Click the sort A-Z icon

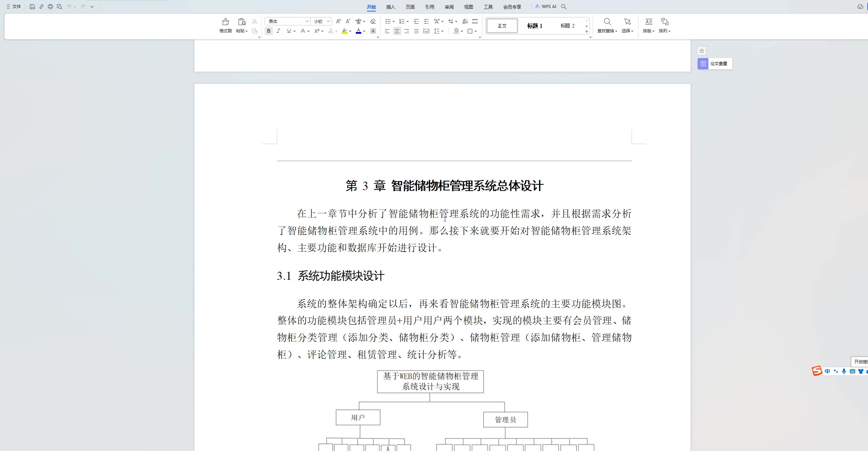(x=465, y=21)
